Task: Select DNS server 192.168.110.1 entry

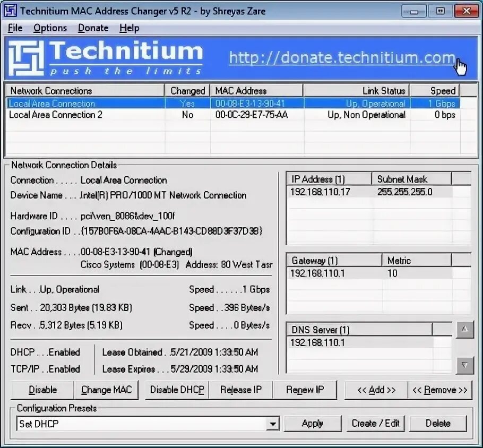Action: [317, 342]
